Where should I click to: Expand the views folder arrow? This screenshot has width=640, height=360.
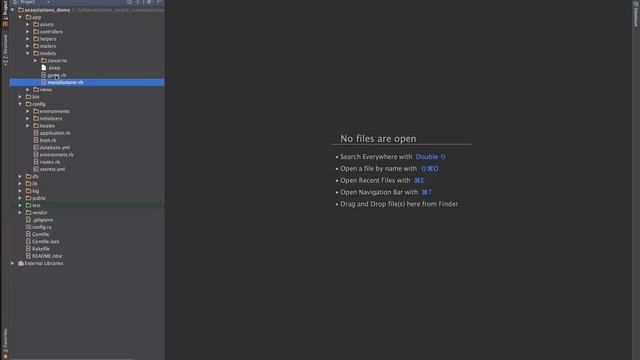pos(28,89)
